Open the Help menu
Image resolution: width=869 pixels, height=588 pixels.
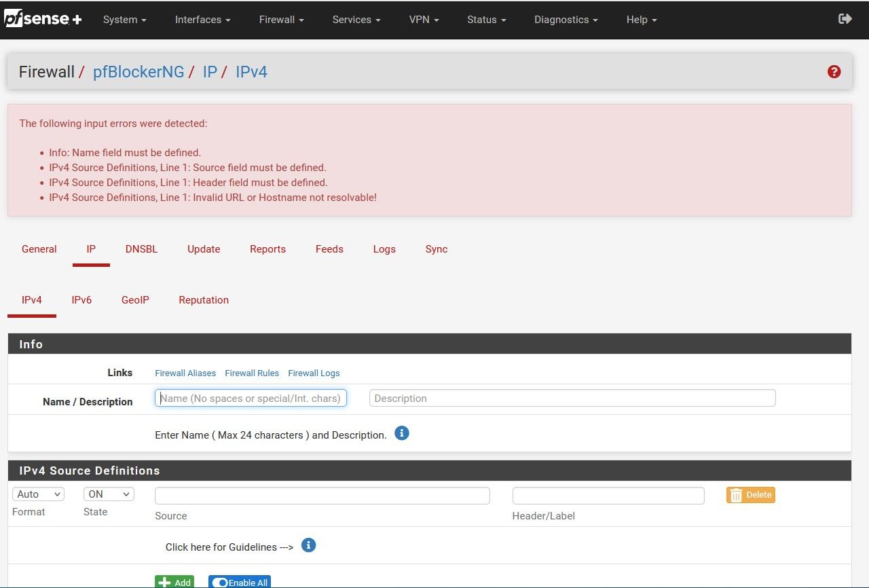[x=642, y=20]
